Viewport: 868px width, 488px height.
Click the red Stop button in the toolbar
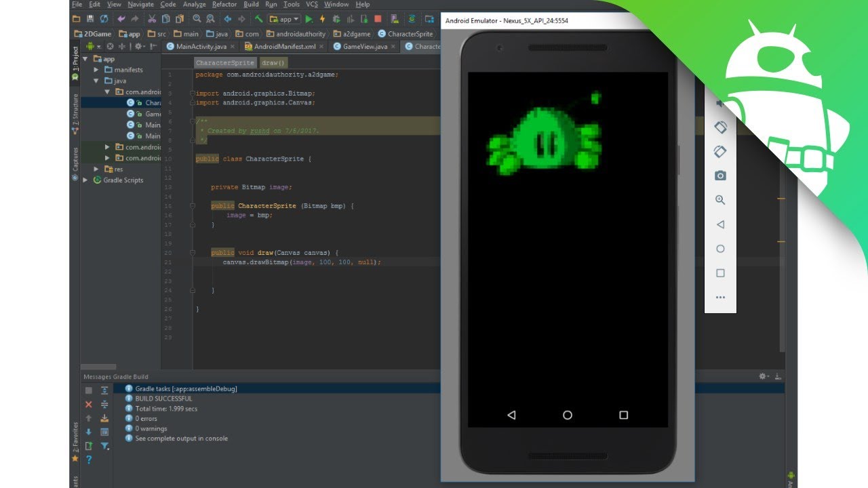point(377,18)
